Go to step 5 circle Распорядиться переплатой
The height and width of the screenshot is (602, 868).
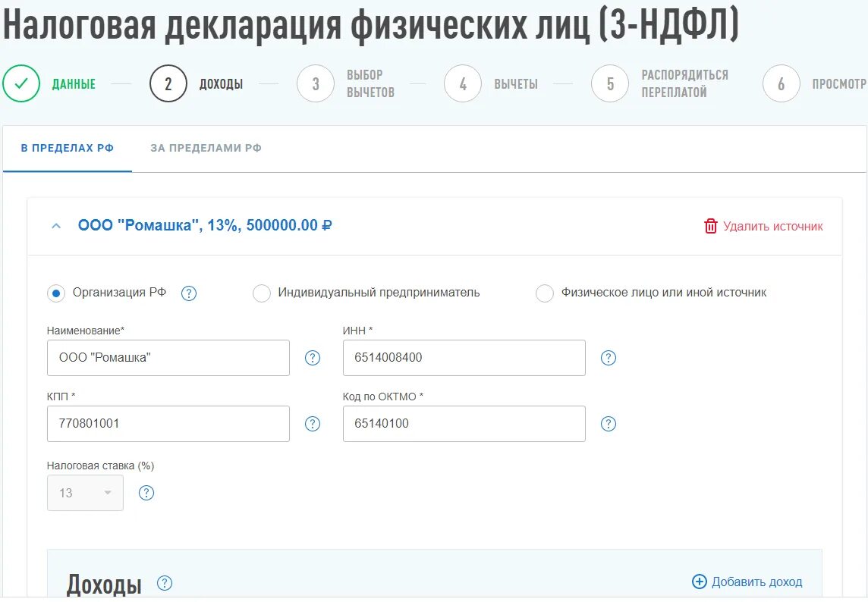point(610,83)
